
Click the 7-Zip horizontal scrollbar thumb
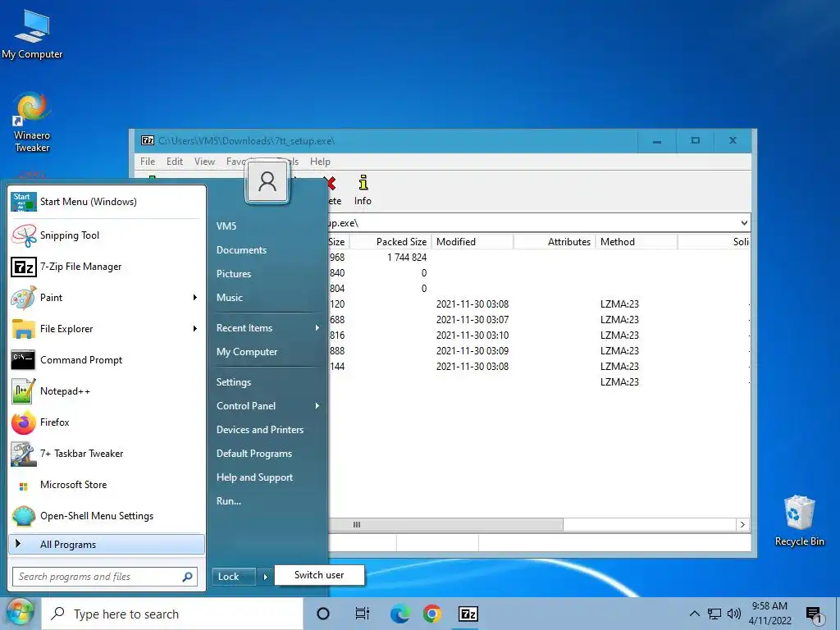445,524
